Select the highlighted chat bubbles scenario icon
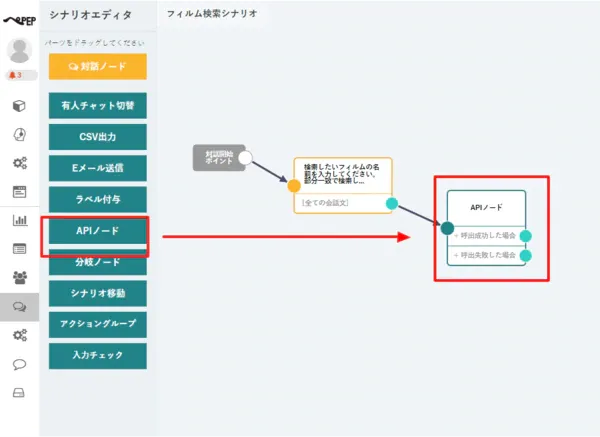Image resolution: width=600 pixels, height=437 pixels. 19,307
